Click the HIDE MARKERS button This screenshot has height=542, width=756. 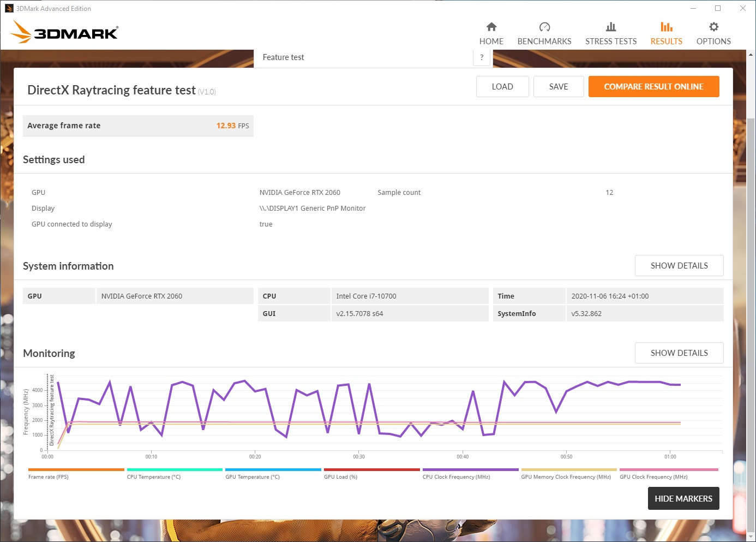[683, 498]
